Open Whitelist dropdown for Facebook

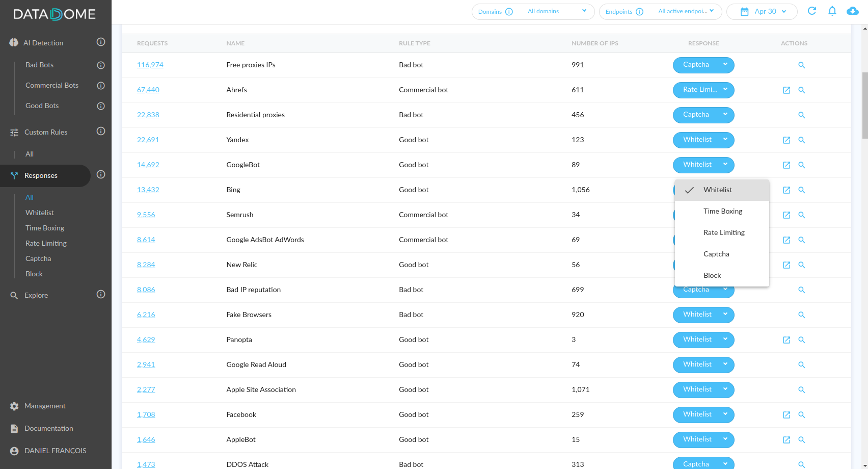tap(703, 414)
